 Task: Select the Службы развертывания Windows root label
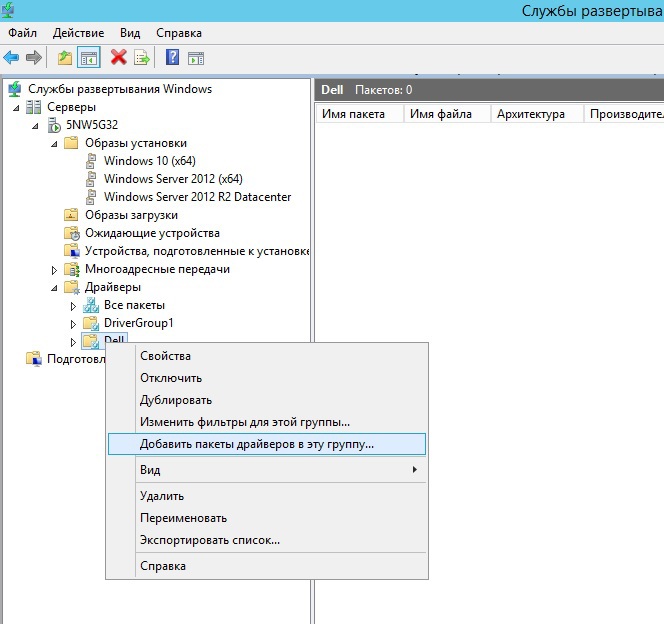(120, 89)
